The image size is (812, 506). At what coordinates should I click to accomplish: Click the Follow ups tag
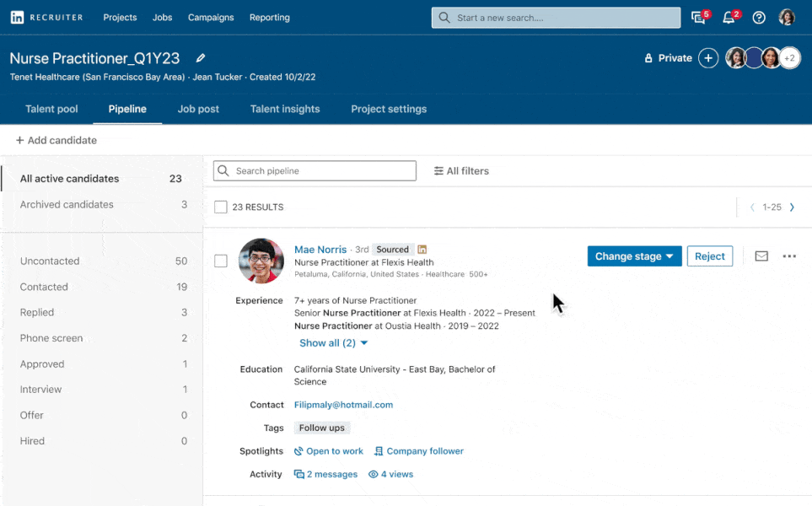[321, 428]
